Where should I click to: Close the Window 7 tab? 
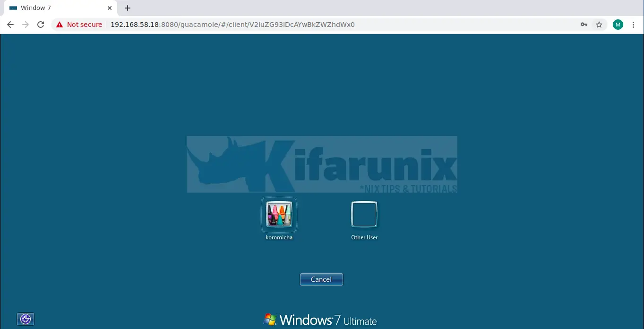[x=109, y=8]
